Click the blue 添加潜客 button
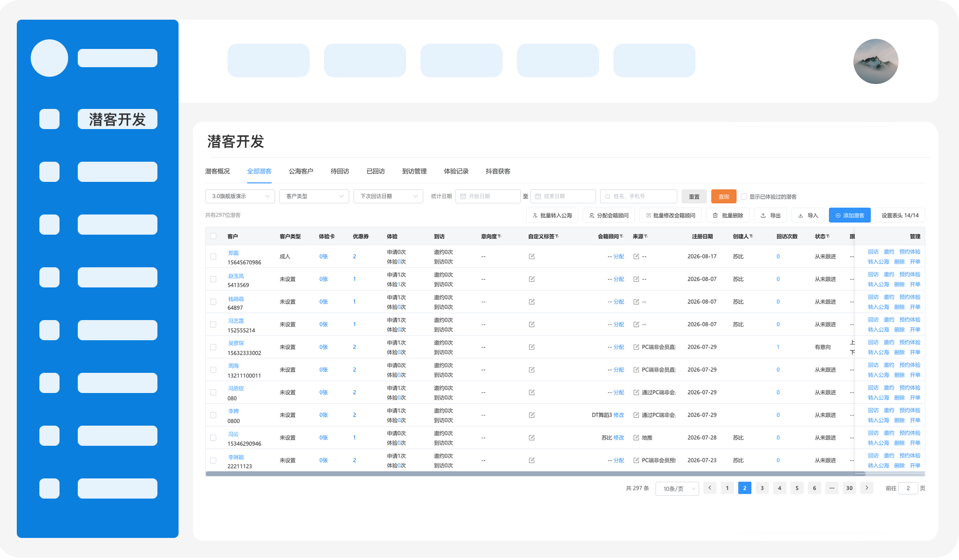Viewport: 959px width, 560px height. pos(850,215)
